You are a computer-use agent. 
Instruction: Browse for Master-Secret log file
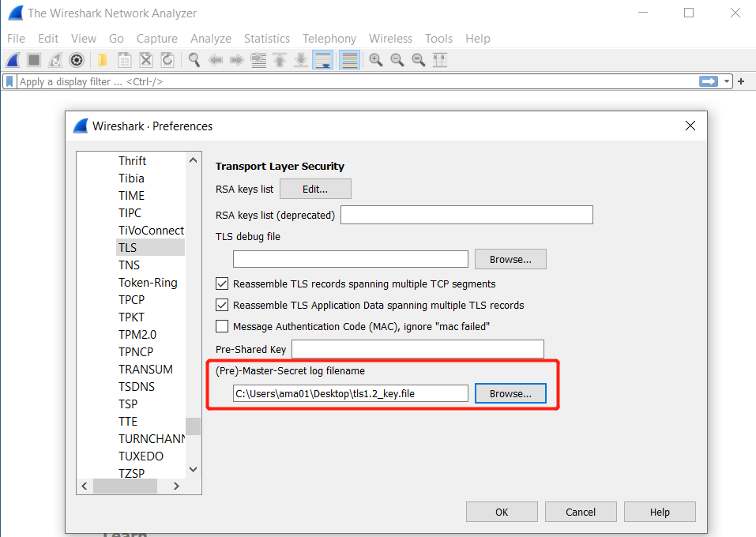coord(510,393)
